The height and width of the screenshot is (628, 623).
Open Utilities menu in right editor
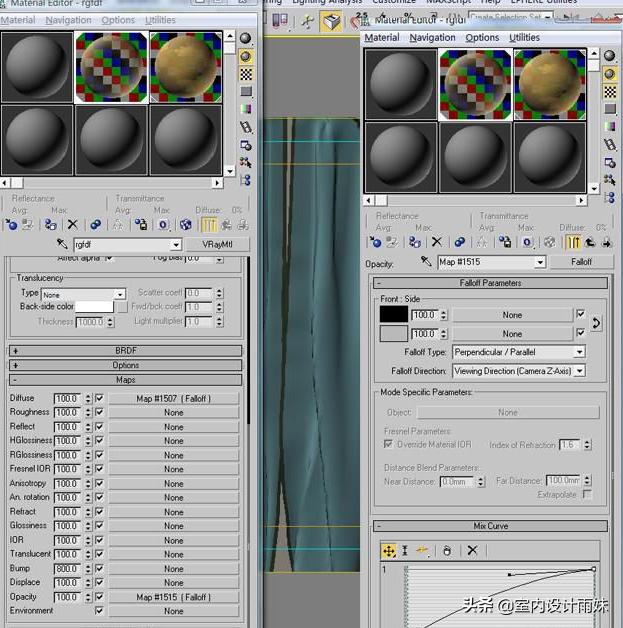coord(524,38)
